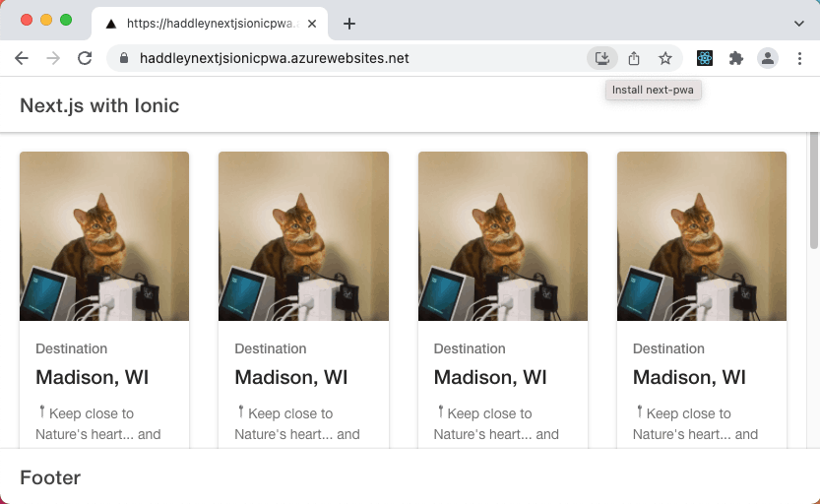Image resolution: width=820 pixels, height=504 pixels.
Task: Open the Extensions puzzle icon
Action: [x=735, y=58]
